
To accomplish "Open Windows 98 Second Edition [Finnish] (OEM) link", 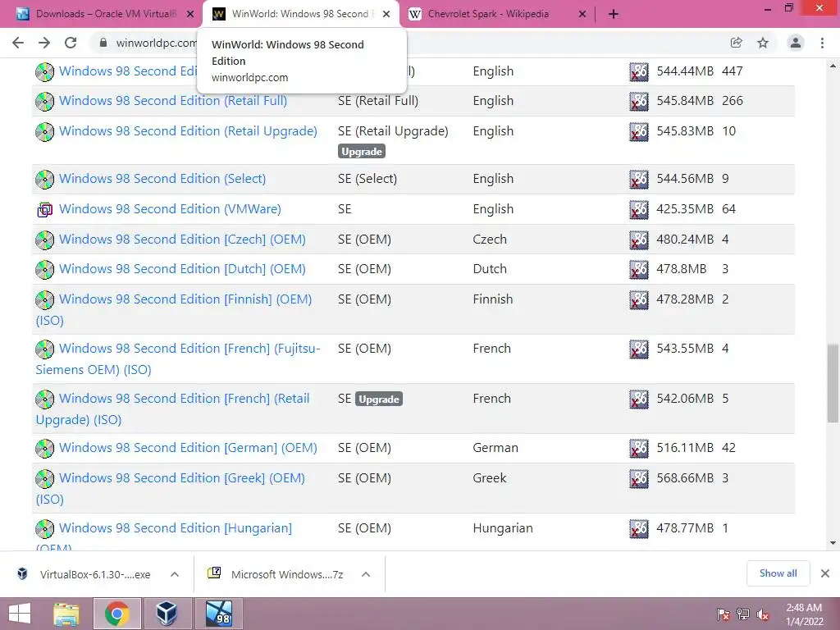I will tap(185, 299).
